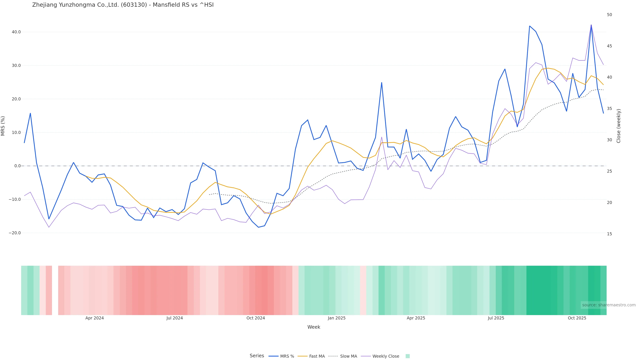Click the chart title Mansfield RS vs ^HSI
The width and height of the screenshot is (644, 362).
point(123,5)
